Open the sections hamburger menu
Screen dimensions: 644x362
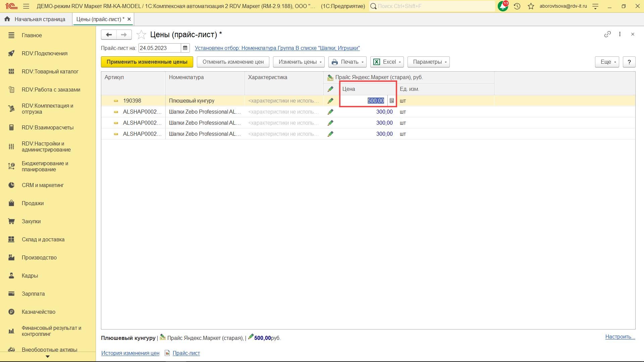click(x=26, y=6)
